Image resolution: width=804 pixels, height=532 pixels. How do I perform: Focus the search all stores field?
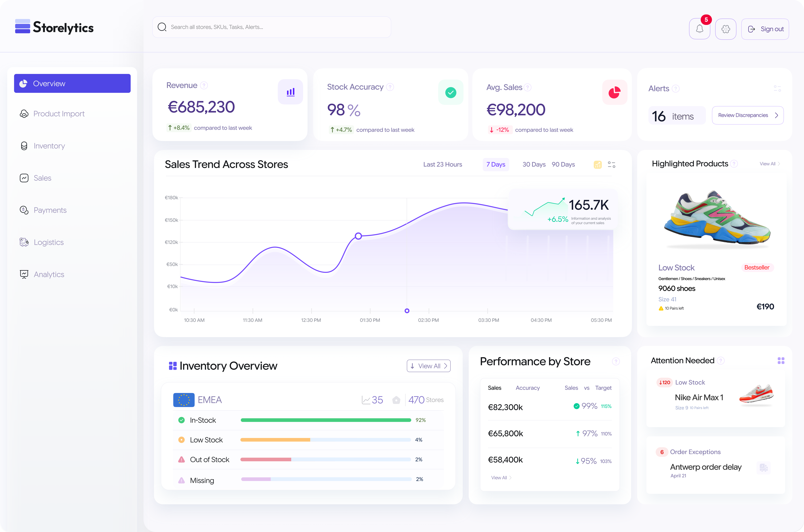tap(271, 27)
